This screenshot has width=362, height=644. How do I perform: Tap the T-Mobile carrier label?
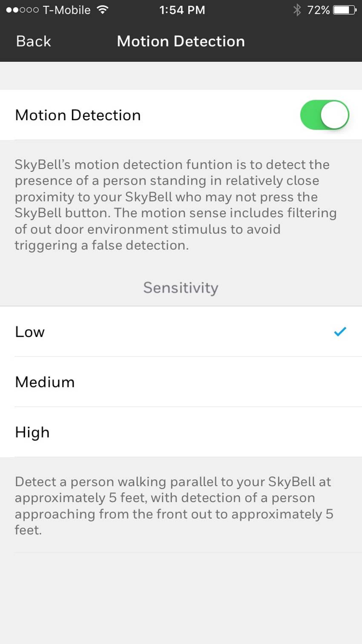coord(66,10)
